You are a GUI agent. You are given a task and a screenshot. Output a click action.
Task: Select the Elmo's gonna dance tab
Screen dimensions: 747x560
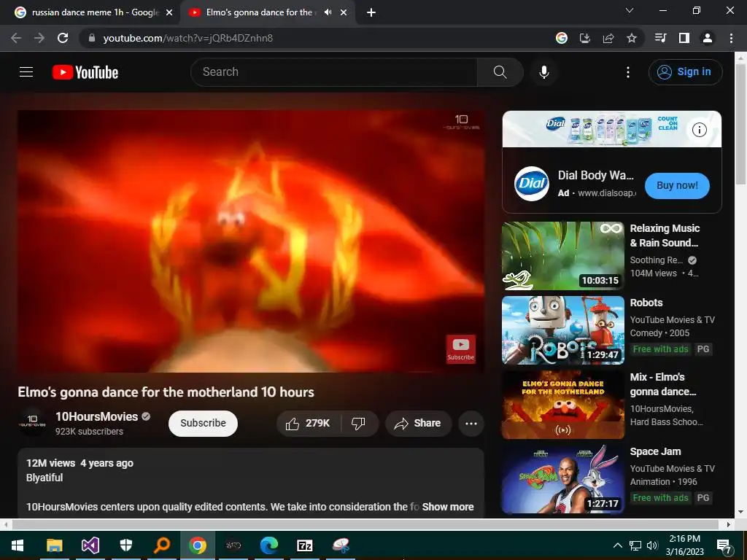pos(259,12)
